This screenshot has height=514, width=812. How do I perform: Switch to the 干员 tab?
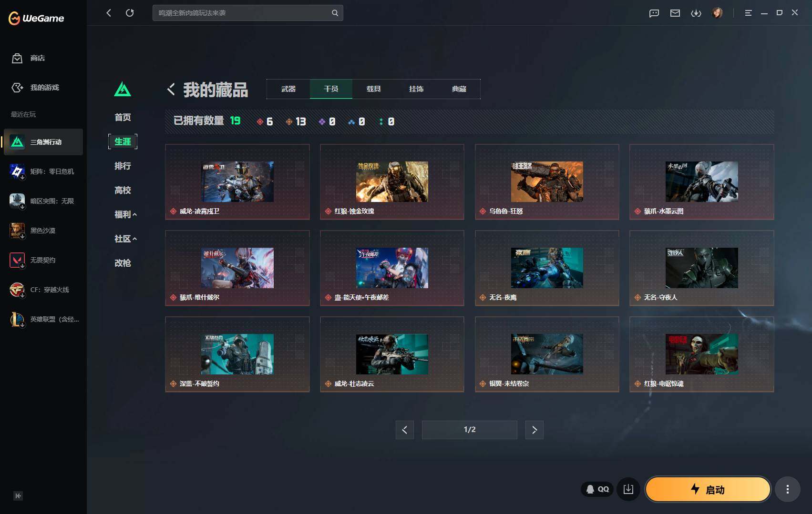(x=331, y=89)
